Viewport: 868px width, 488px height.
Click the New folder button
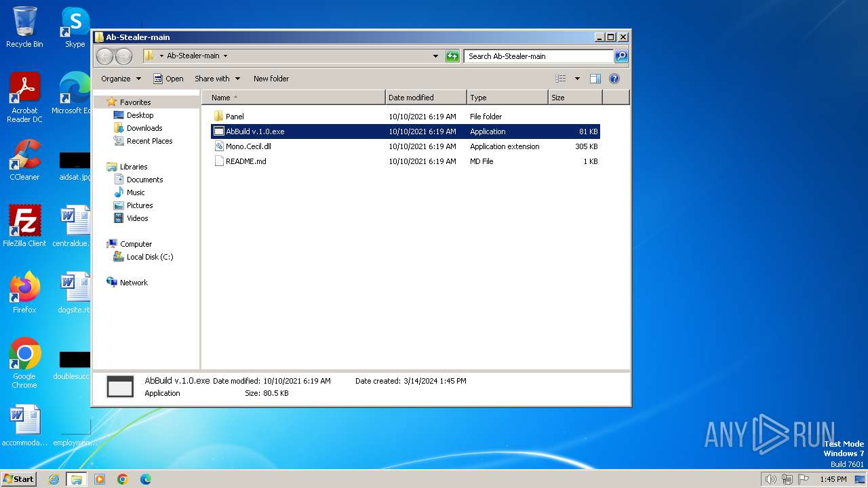point(271,79)
